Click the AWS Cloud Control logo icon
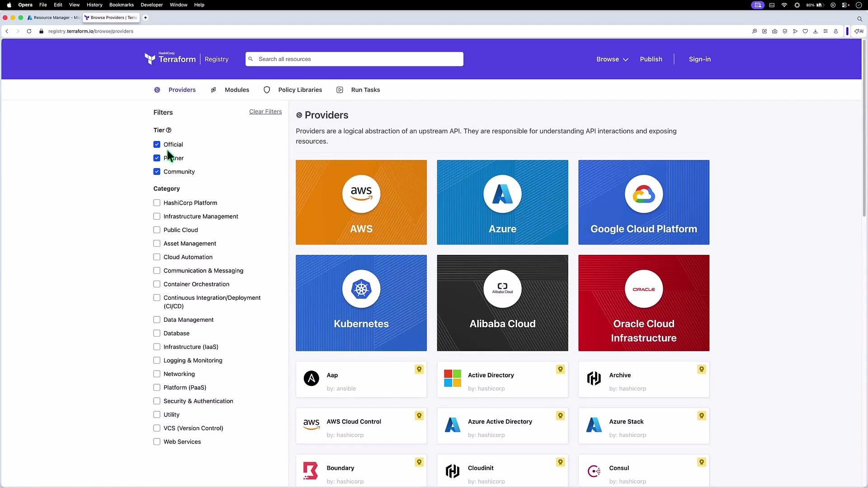Screen dimensions: 868x488 (311, 425)
